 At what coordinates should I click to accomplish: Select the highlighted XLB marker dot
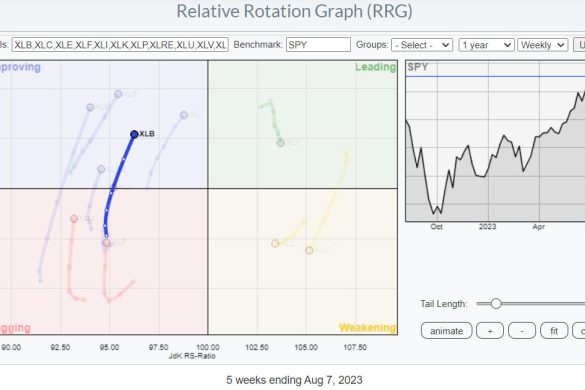(x=134, y=134)
